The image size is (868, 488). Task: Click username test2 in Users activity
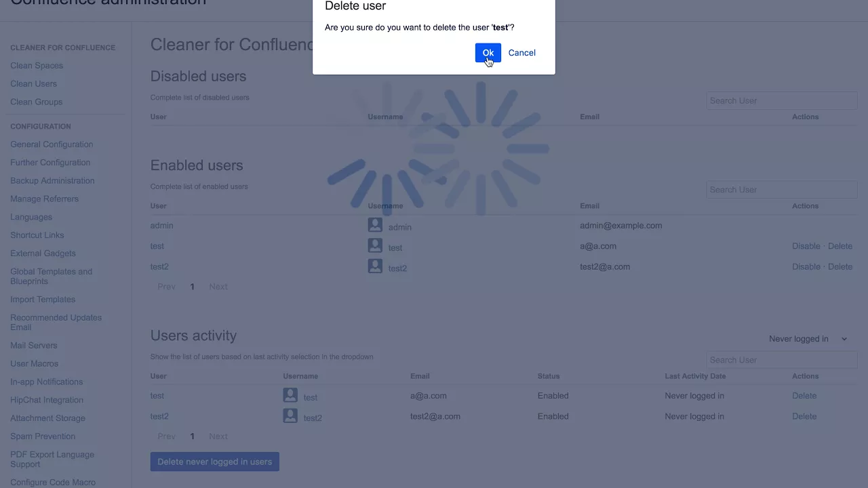(x=313, y=418)
